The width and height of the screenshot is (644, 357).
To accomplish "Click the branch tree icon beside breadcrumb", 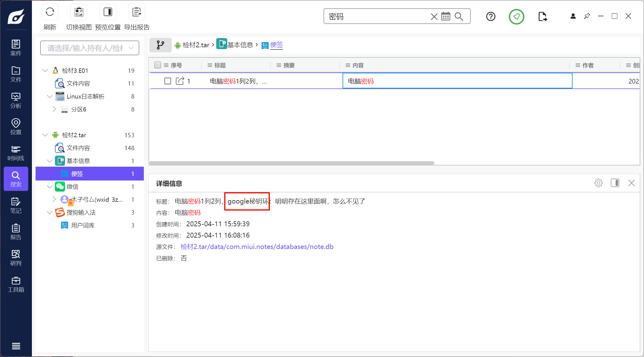I will pyautogui.click(x=160, y=45).
